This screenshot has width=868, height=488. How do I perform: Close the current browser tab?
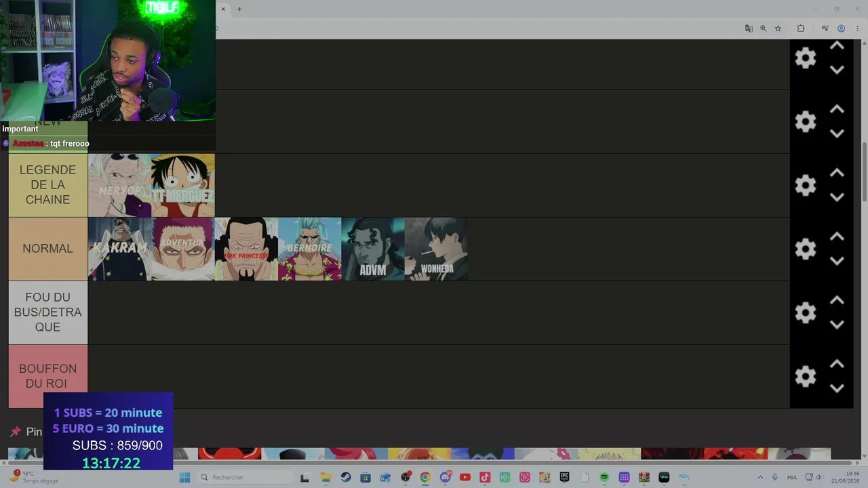[223, 9]
